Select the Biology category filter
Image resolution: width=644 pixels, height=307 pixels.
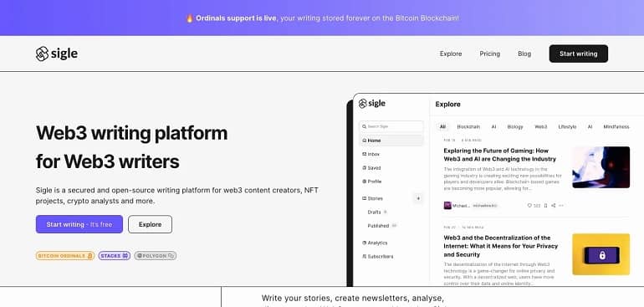[x=515, y=127]
